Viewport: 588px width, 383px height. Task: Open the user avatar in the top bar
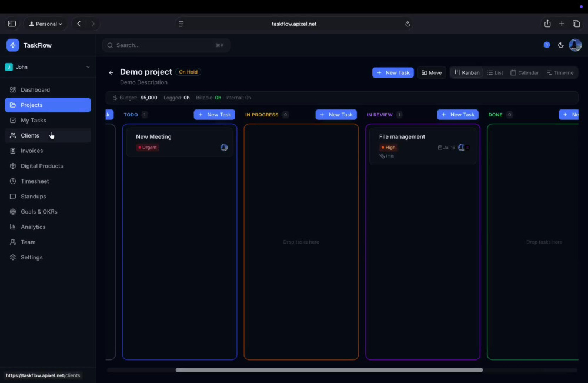(575, 45)
